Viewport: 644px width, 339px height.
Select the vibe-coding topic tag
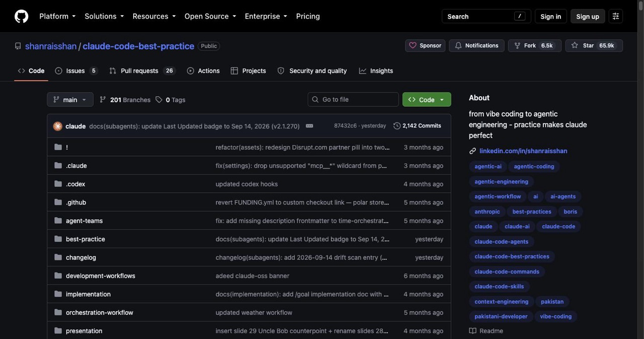pyautogui.click(x=556, y=316)
